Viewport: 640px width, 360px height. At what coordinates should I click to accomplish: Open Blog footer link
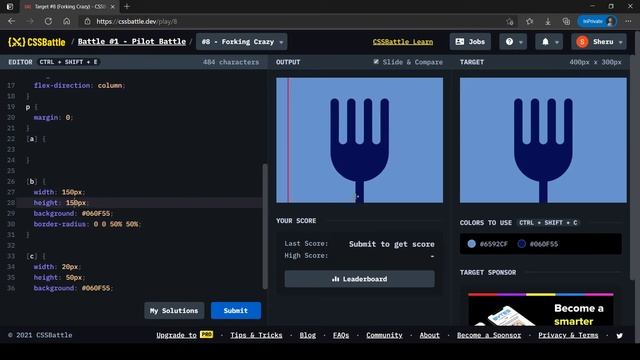[x=308, y=335]
